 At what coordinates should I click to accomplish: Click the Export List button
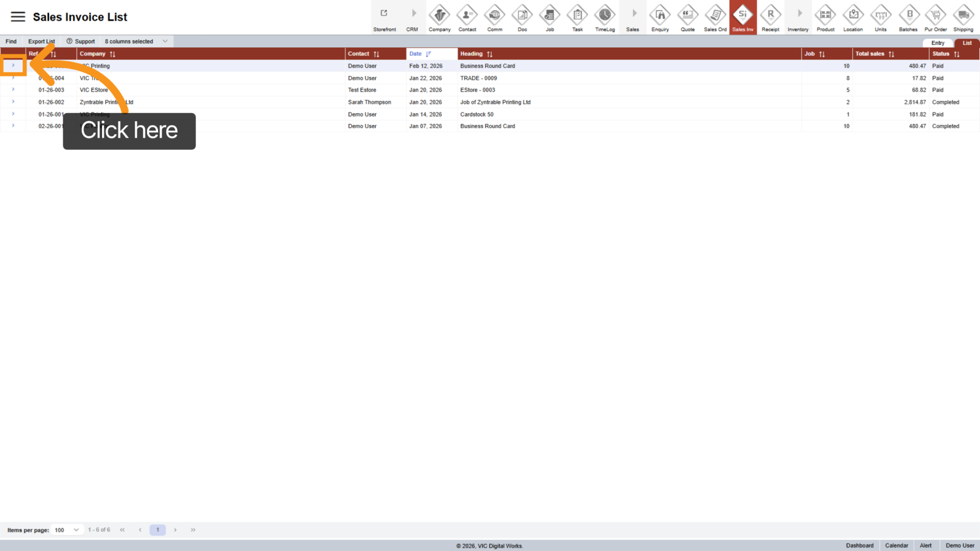coord(41,41)
